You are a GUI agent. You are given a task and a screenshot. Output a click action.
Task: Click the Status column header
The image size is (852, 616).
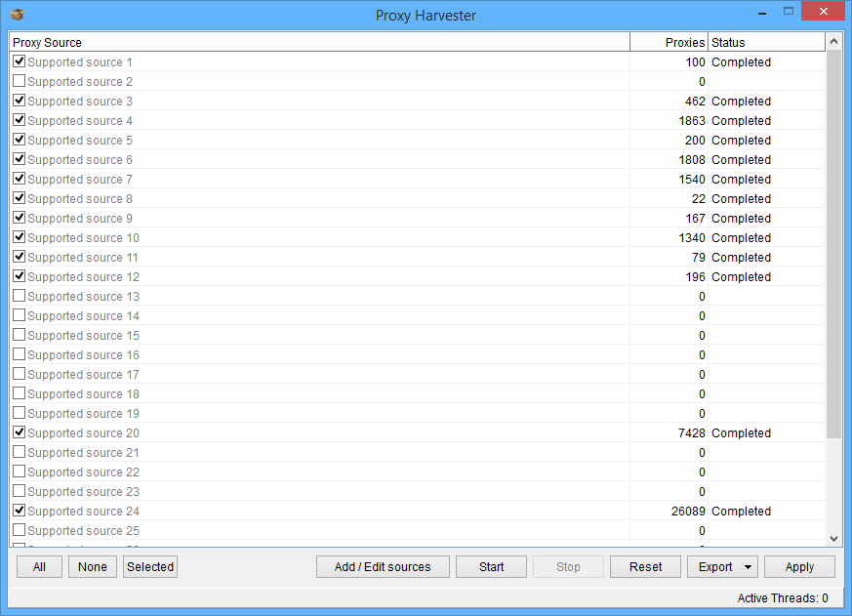[x=766, y=42]
